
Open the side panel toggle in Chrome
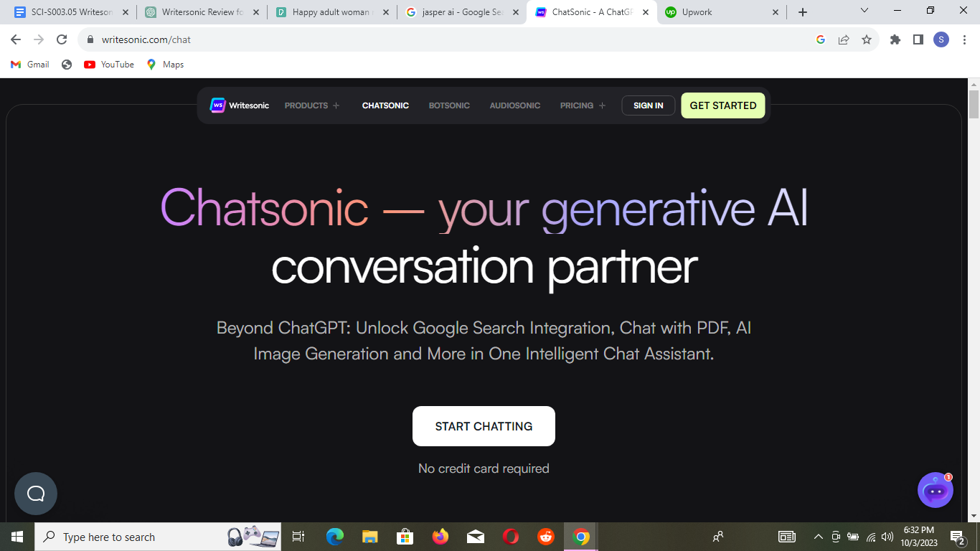pos(918,39)
